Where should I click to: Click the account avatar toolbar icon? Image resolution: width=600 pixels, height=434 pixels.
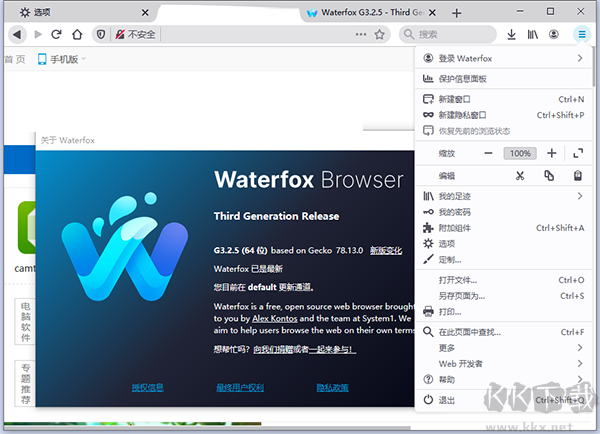click(554, 34)
